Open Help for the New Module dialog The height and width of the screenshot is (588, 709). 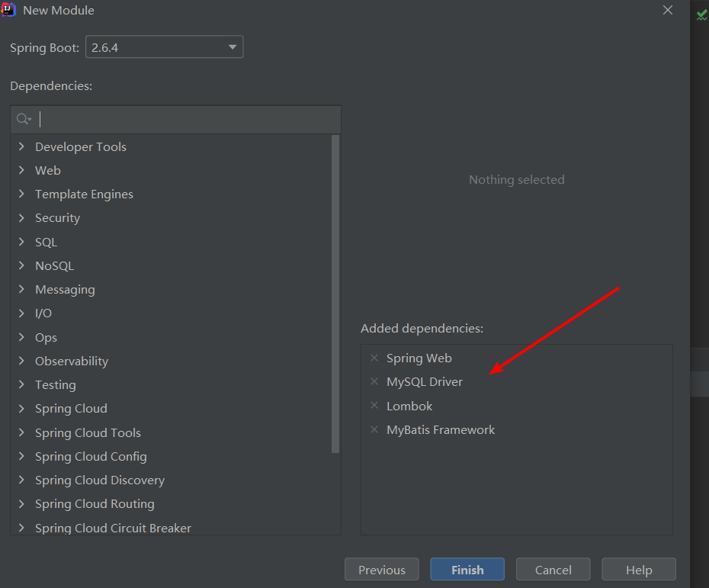pyautogui.click(x=639, y=570)
